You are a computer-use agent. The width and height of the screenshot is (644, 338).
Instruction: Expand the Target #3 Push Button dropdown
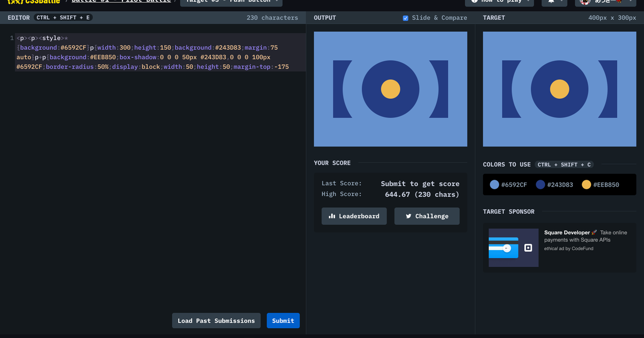point(231,2)
